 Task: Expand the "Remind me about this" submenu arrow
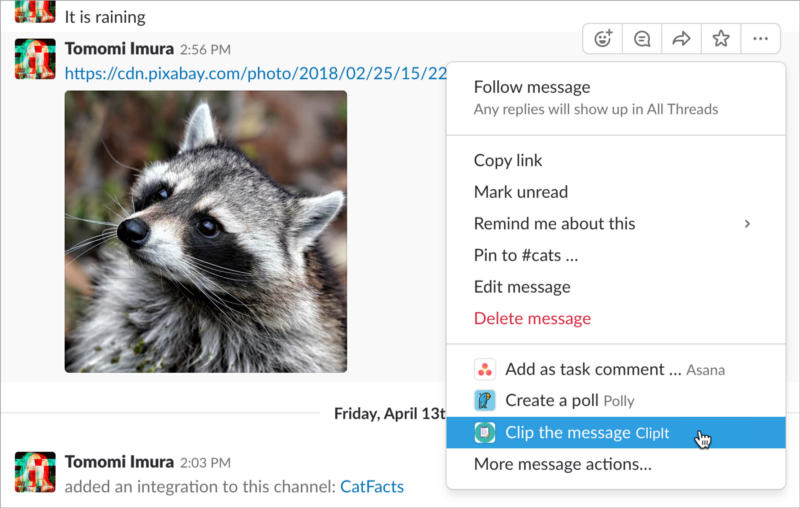coord(747,224)
